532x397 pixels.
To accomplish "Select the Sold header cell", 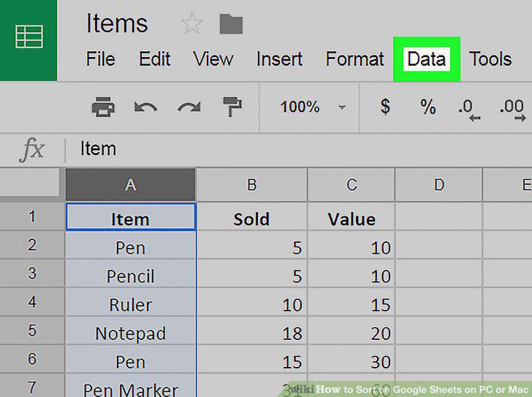I will pyautogui.click(x=251, y=217).
